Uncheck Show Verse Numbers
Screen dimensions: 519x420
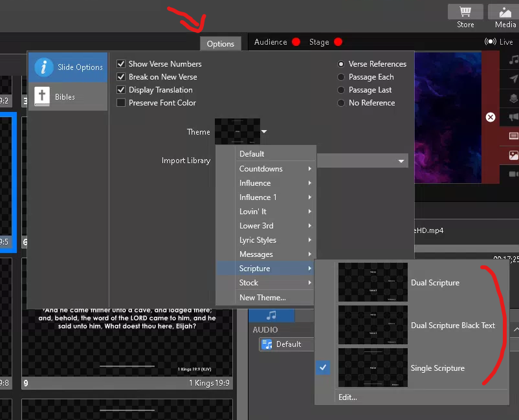point(121,64)
